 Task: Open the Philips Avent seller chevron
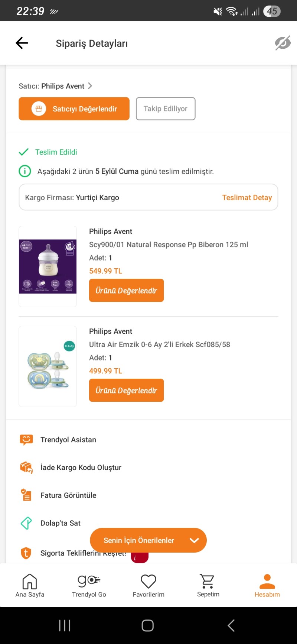[90, 86]
